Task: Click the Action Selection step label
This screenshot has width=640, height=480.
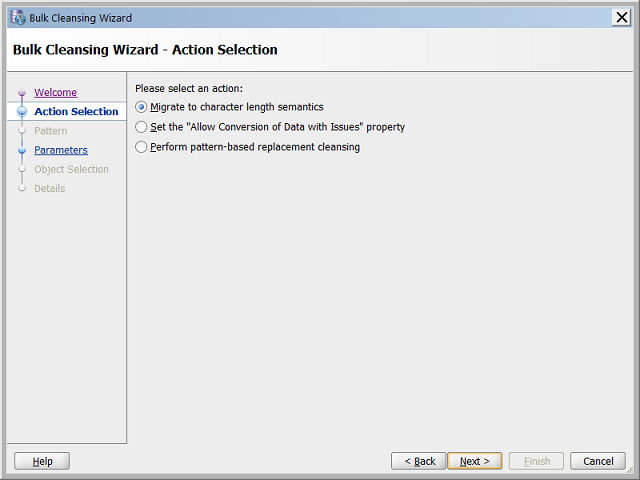Action: point(76,112)
